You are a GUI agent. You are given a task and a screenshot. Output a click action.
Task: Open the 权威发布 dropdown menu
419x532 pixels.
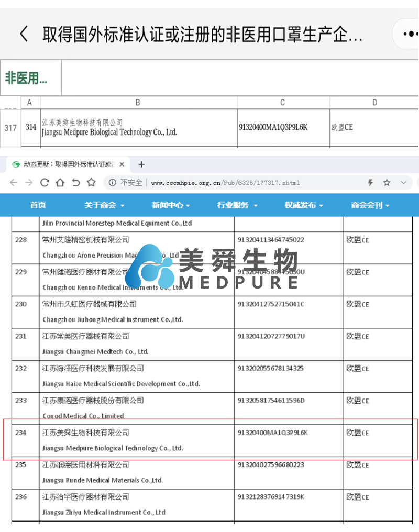coord(304,205)
